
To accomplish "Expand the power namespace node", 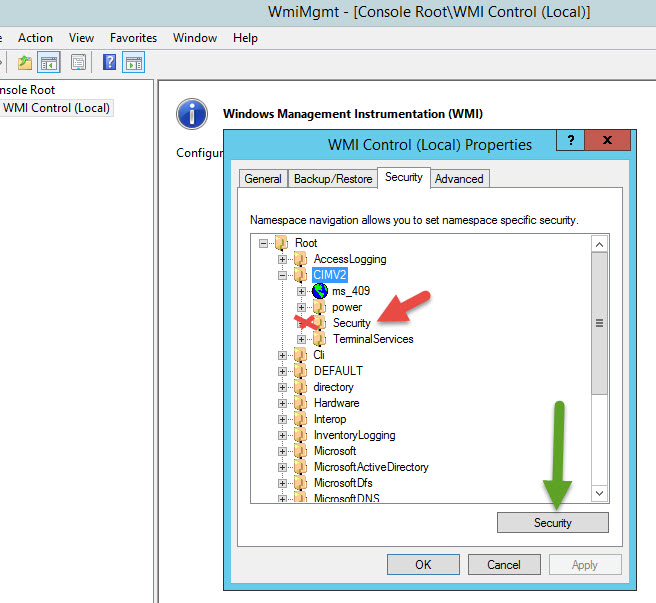I will coord(302,308).
